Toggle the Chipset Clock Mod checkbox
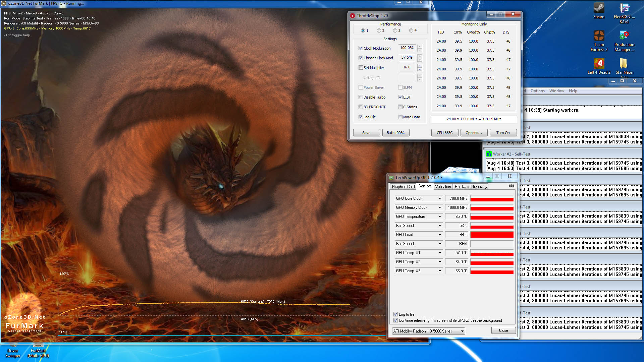This screenshot has width=644, height=362. (361, 58)
